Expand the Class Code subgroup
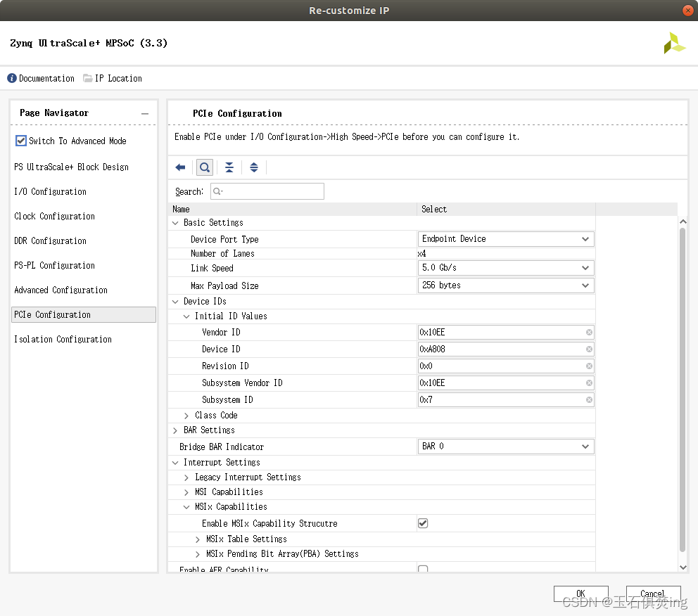698x616 pixels. 186,416
